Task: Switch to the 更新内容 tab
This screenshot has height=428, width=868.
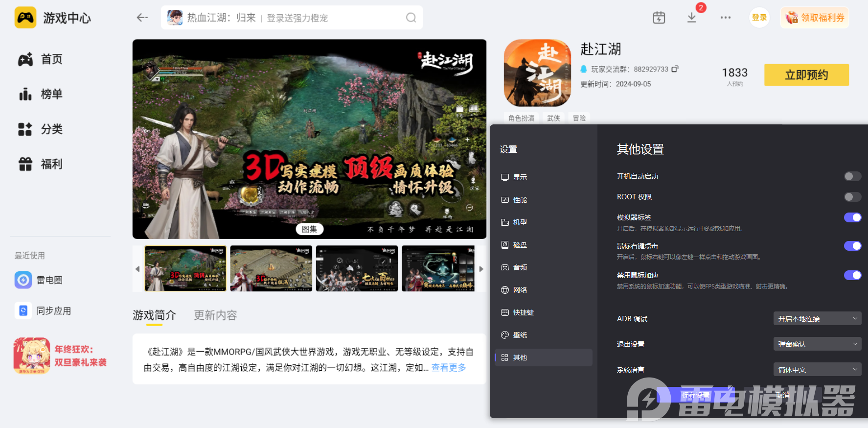Action: [x=215, y=315]
